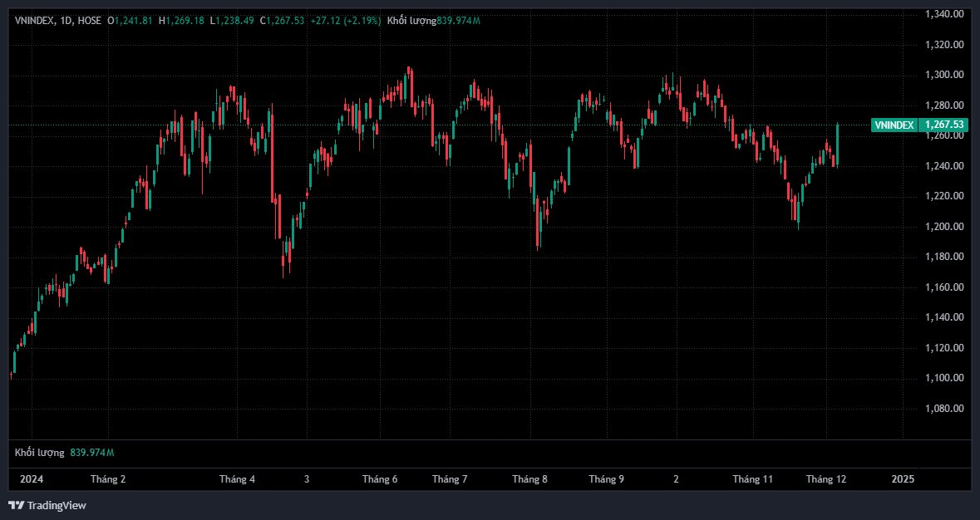Click the Tháng 6 marker on the time axis

pos(380,479)
